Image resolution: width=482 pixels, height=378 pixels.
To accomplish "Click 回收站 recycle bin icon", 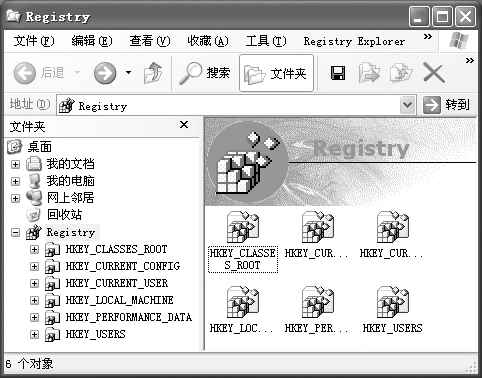I will [33, 215].
